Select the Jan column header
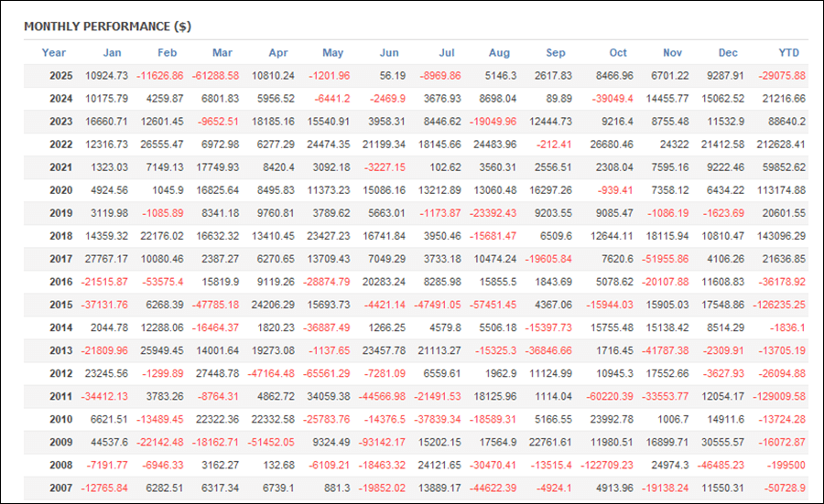This screenshot has height=504, width=824. 112,53
